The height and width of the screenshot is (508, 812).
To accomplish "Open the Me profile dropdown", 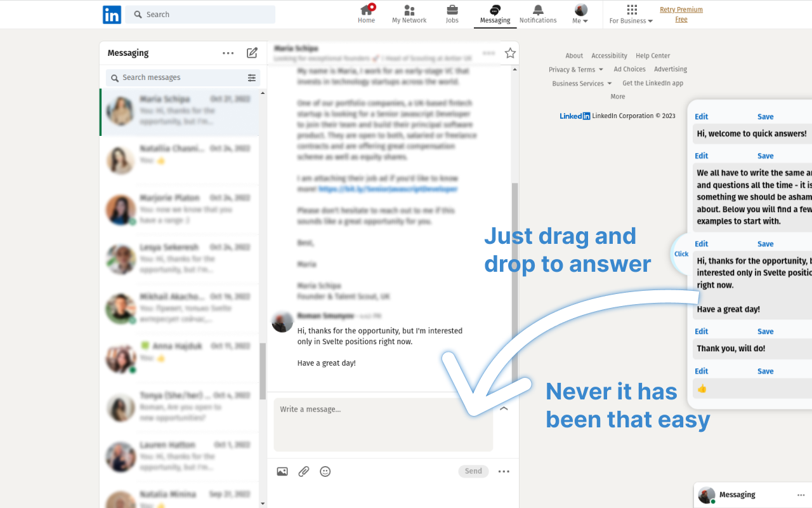I will [x=580, y=14].
